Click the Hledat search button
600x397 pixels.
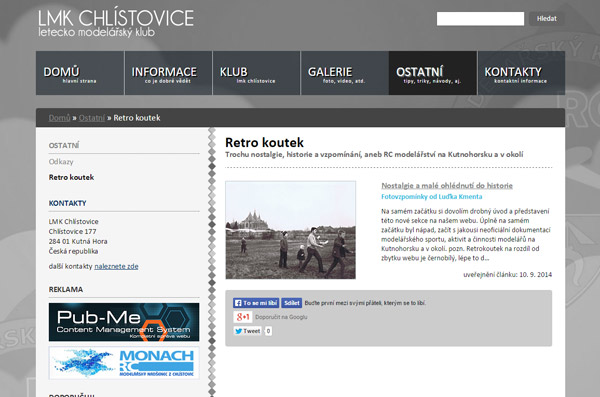[546, 19]
